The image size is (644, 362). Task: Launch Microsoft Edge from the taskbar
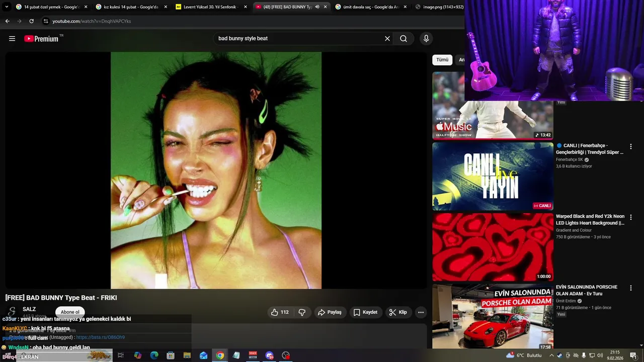point(154,355)
